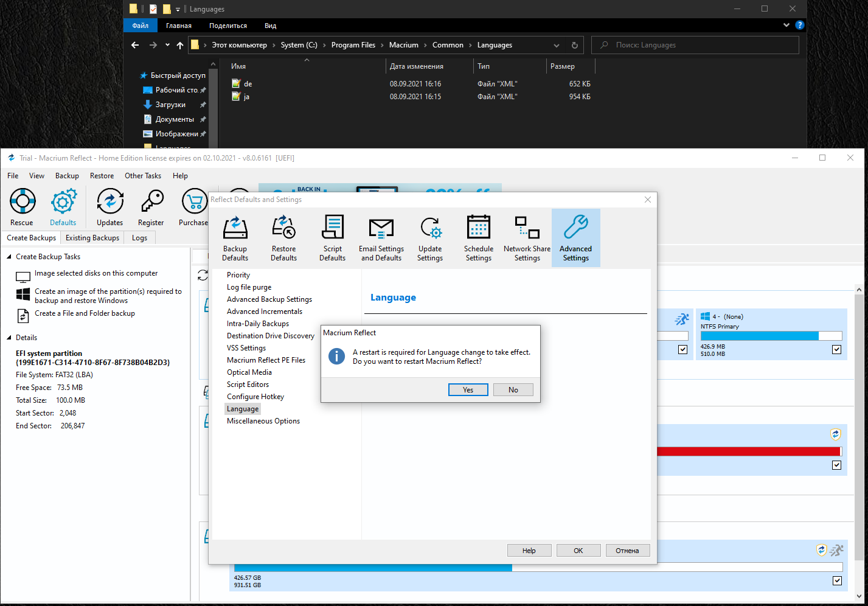Image resolution: width=868 pixels, height=606 pixels.
Task: Click the main window vertical scrollbar
Action: tap(859, 426)
